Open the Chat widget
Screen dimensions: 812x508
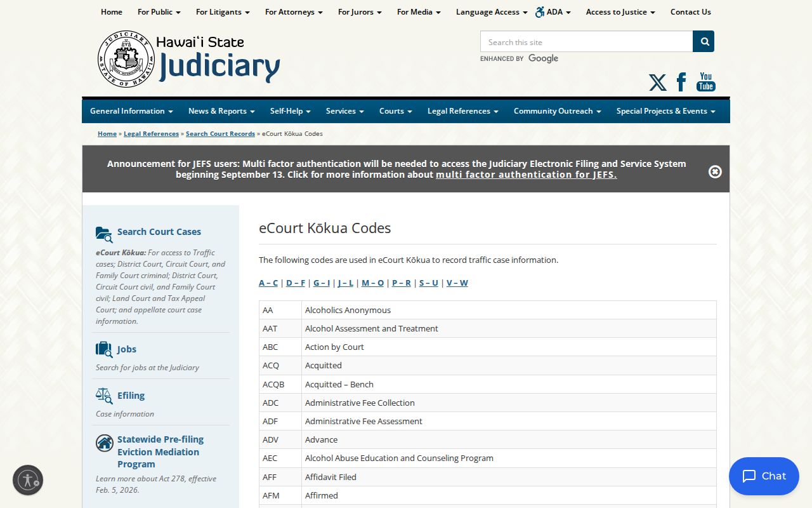764,476
